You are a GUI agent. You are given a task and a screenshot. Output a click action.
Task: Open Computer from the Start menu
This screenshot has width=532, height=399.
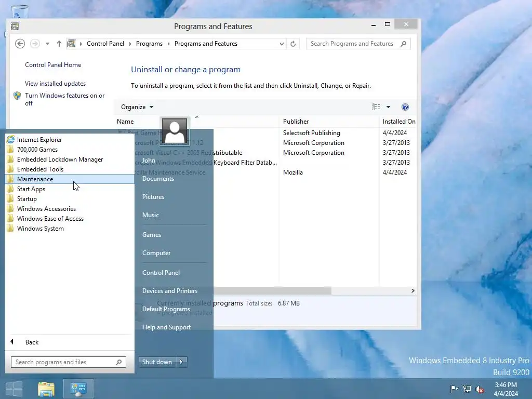156,253
